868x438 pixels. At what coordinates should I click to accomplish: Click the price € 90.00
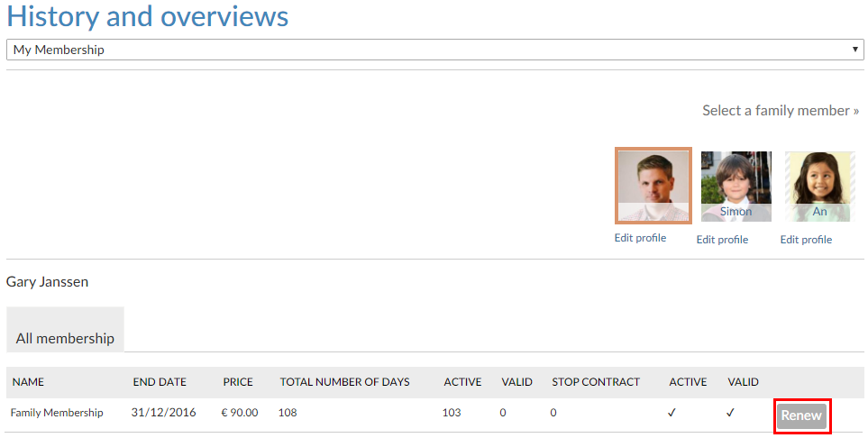[240, 413]
